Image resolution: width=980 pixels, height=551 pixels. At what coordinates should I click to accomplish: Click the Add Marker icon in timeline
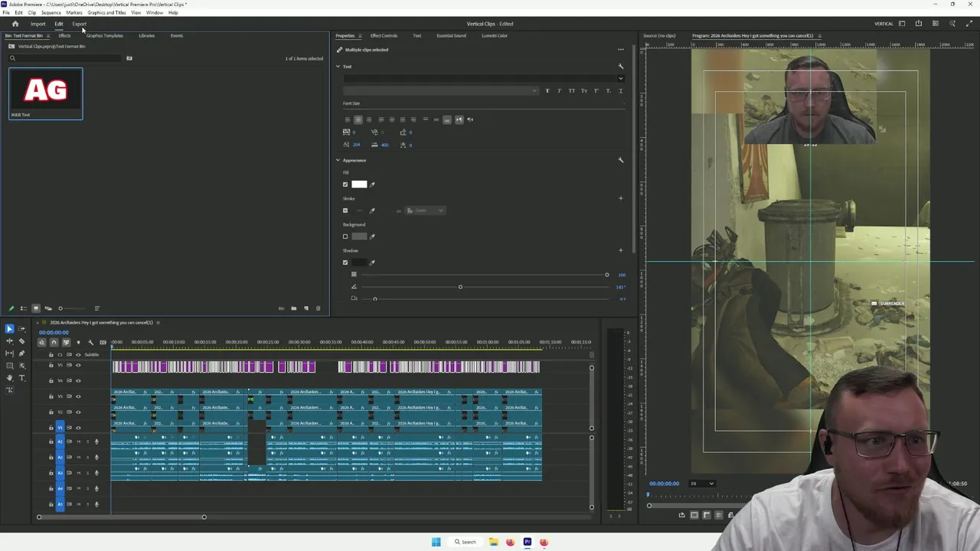coord(78,342)
